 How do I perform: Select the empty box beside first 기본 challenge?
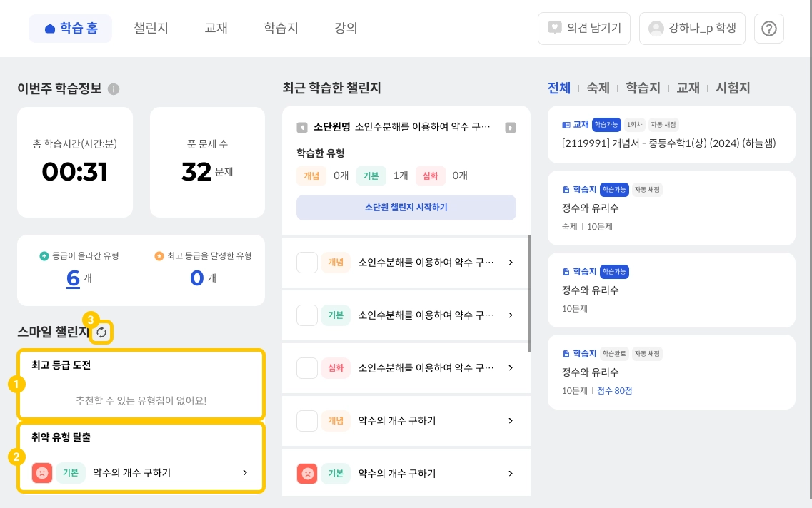(x=306, y=315)
